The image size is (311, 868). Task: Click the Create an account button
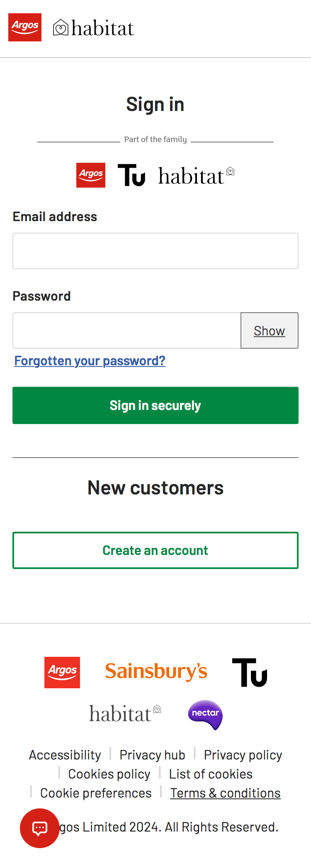[x=155, y=550]
